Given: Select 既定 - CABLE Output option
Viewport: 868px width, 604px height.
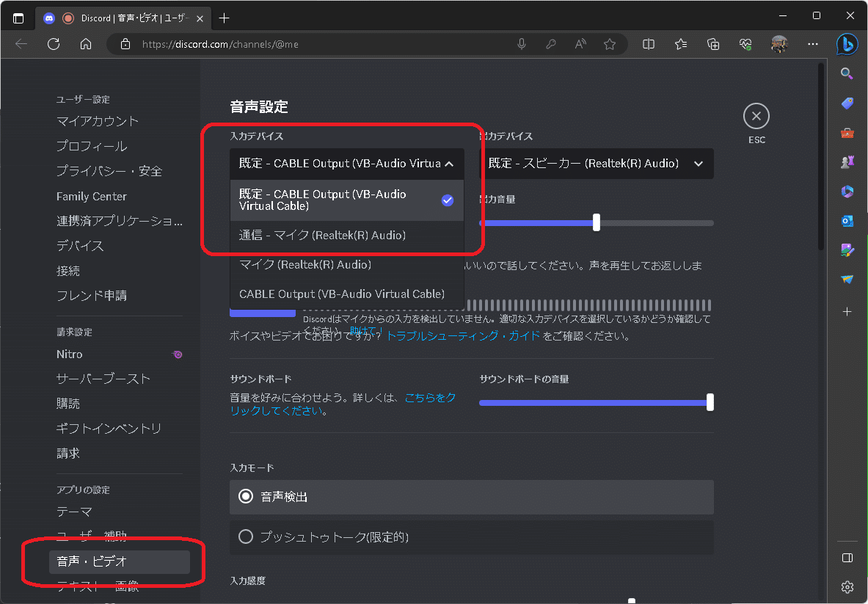Looking at the screenshot, I should pyautogui.click(x=347, y=200).
